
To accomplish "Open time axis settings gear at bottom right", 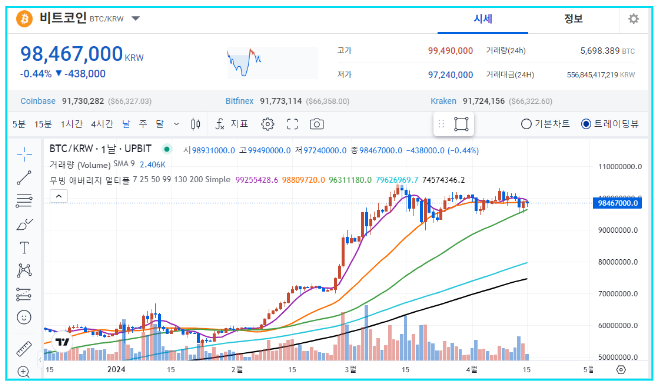I will pos(621,370).
